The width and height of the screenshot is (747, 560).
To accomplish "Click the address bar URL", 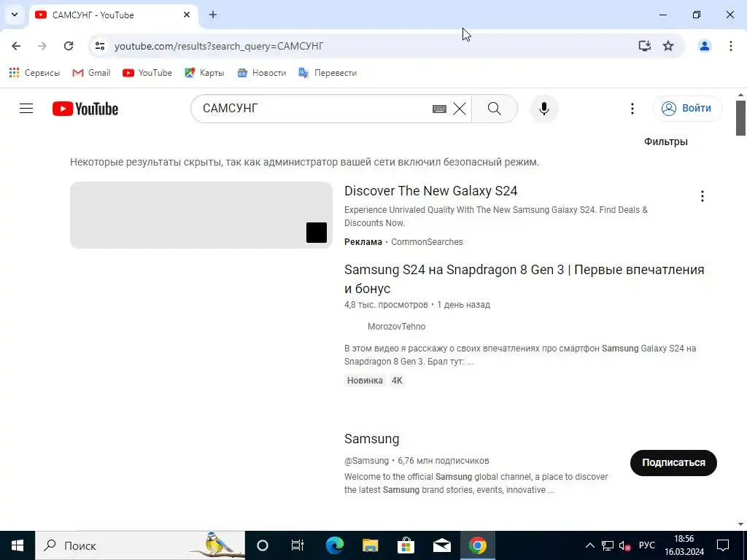I will (219, 46).
